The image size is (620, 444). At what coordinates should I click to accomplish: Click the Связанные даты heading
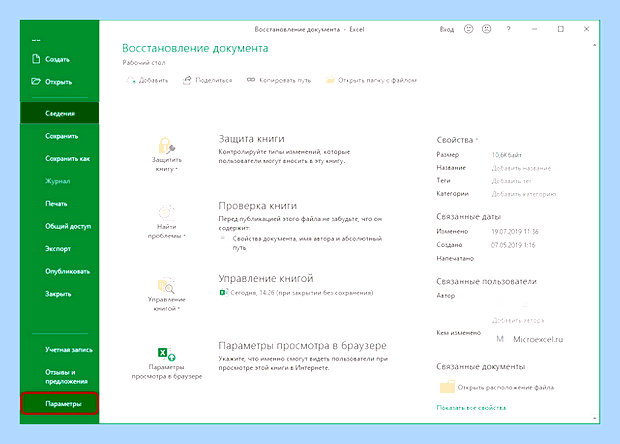click(x=469, y=217)
